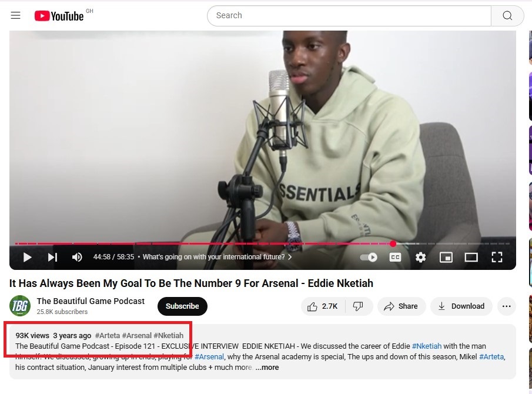The image size is (532, 394).
Task: Expand description with ...more
Action: point(267,368)
